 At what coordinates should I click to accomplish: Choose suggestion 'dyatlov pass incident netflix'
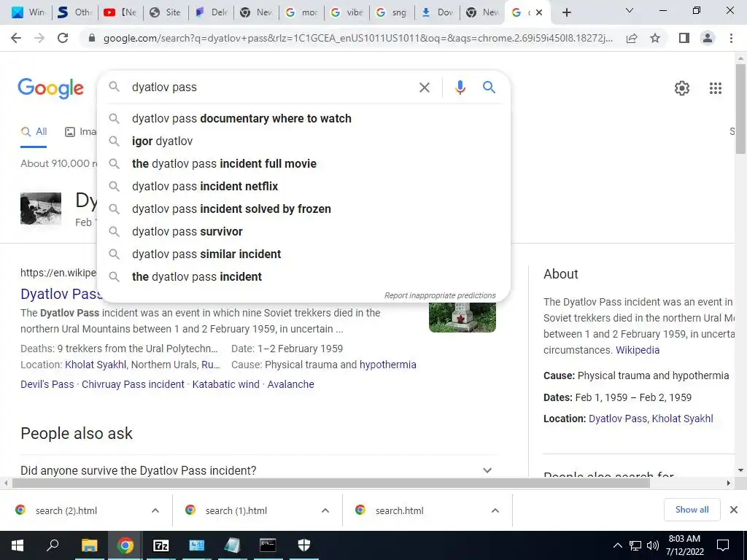pyautogui.click(x=304, y=186)
